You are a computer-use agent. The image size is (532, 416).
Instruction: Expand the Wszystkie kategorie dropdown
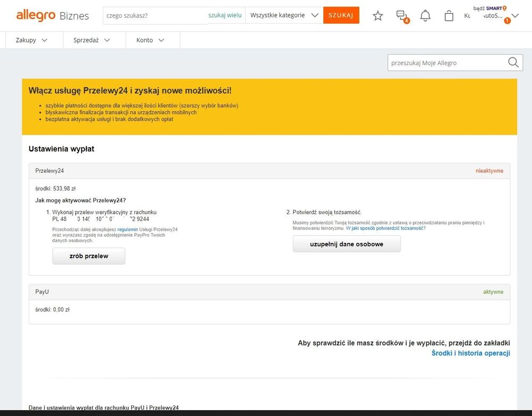pos(284,15)
